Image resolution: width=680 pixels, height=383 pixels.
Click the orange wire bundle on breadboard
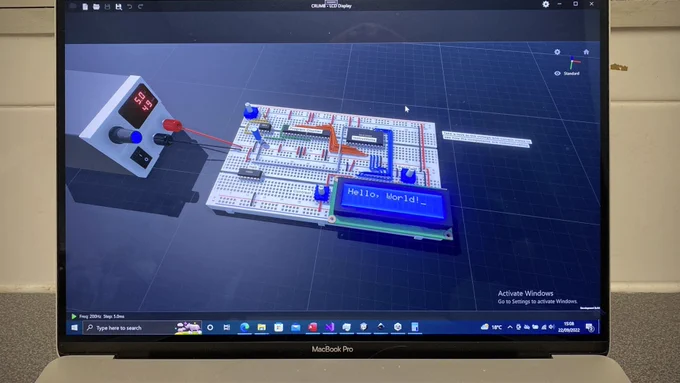[336, 141]
